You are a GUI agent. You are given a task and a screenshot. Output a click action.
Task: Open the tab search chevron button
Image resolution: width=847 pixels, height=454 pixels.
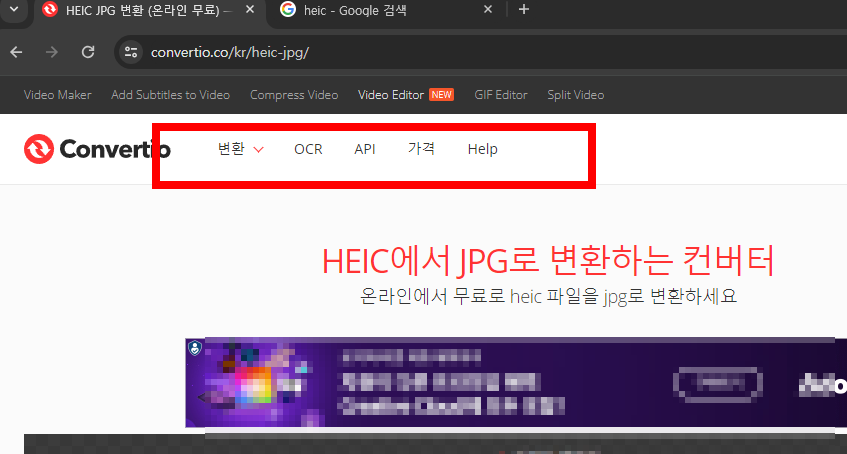pos(14,9)
